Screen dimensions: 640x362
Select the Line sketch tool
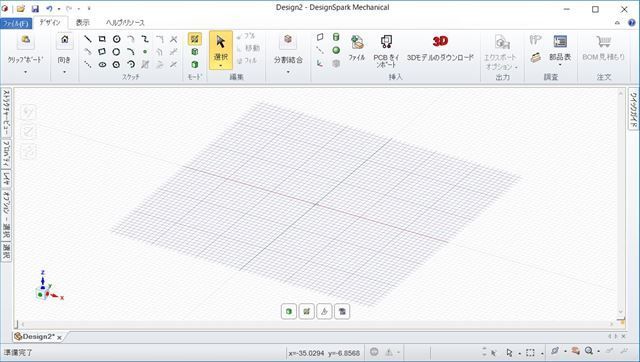click(88, 39)
